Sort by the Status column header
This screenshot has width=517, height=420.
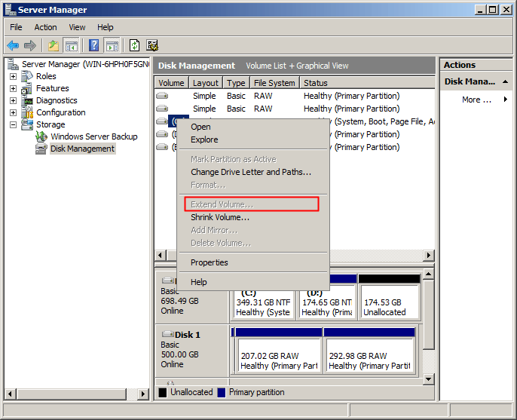point(367,83)
